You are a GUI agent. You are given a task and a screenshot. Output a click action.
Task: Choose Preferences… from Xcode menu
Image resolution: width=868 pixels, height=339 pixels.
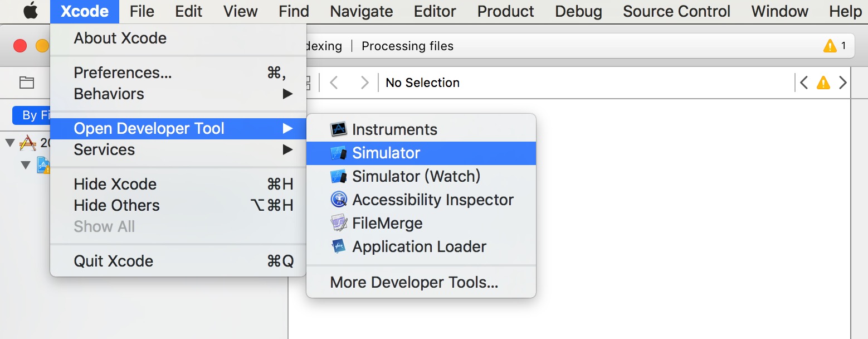[x=123, y=72]
